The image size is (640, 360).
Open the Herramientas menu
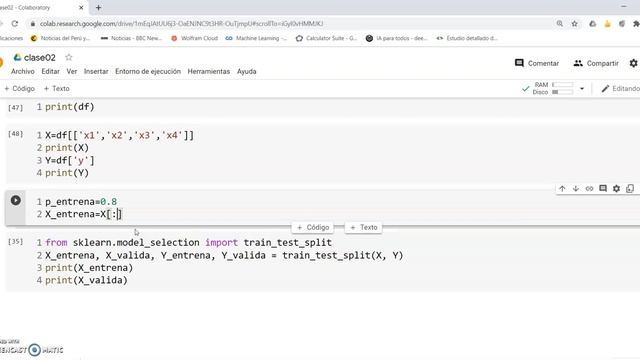coord(209,71)
